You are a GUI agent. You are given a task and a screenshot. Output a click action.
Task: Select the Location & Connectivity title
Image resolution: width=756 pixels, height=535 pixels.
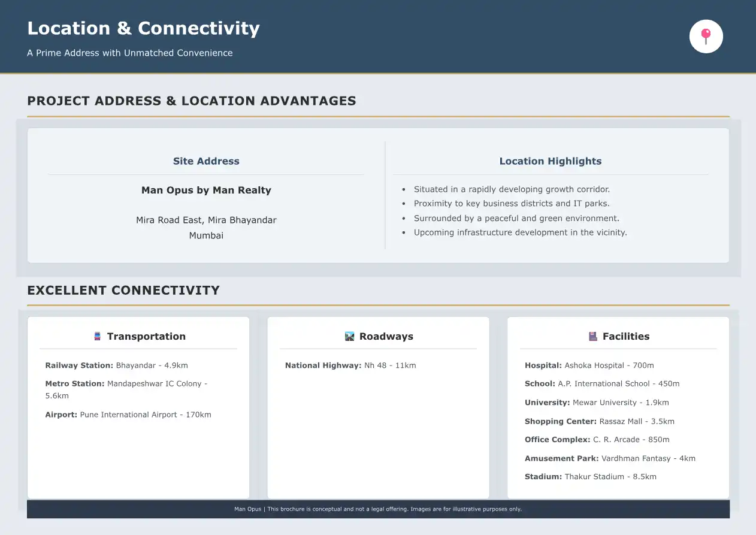point(143,28)
